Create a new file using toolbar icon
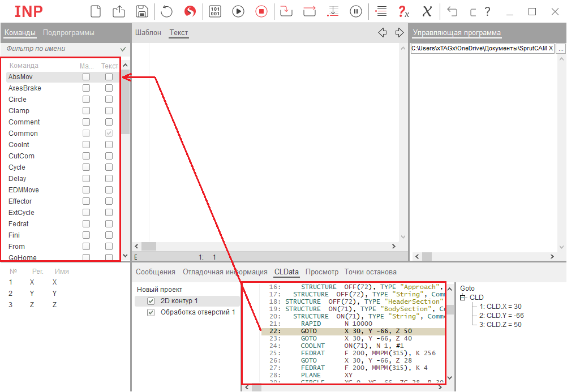567x392 pixels. pos(96,11)
